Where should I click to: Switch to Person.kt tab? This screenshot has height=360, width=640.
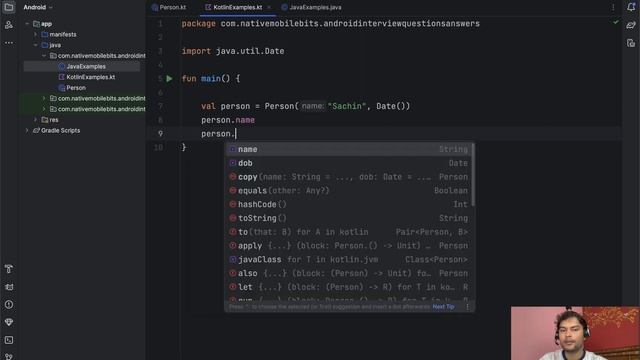click(x=169, y=7)
